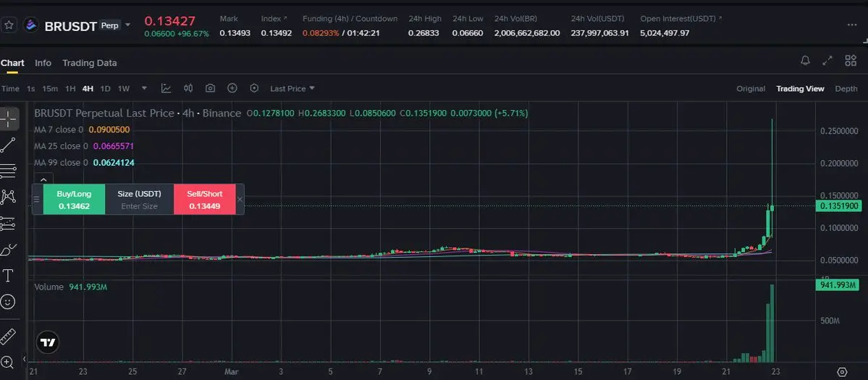Click the 24h Low value 0.06660
Image resolution: width=868 pixels, height=380 pixels.
click(468, 33)
